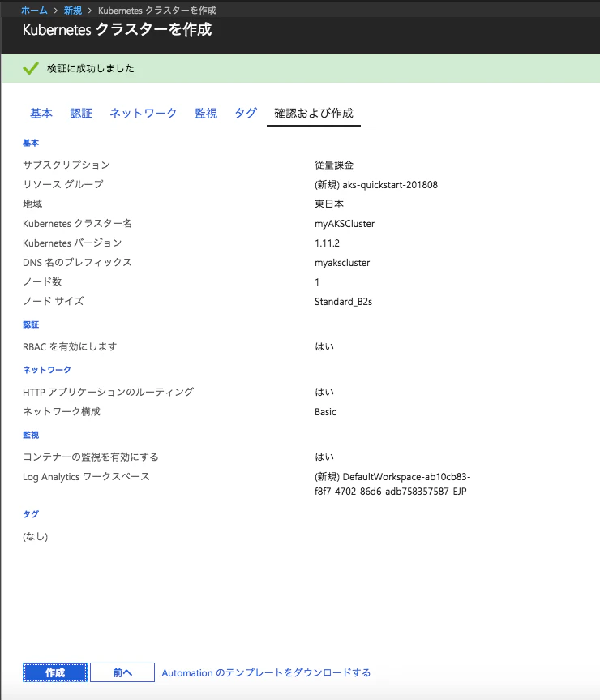Select the タグ tab
This screenshot has height=700, width=600.
[x=246, y=114]
